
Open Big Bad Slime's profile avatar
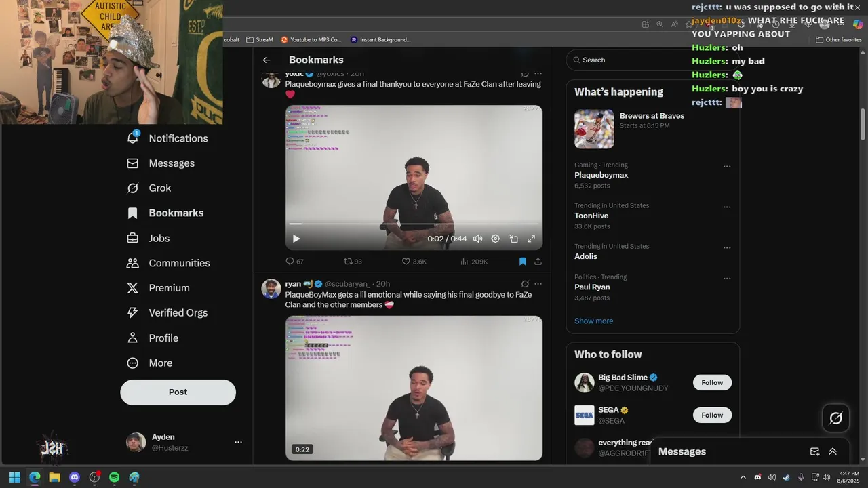tap(585, 382)
